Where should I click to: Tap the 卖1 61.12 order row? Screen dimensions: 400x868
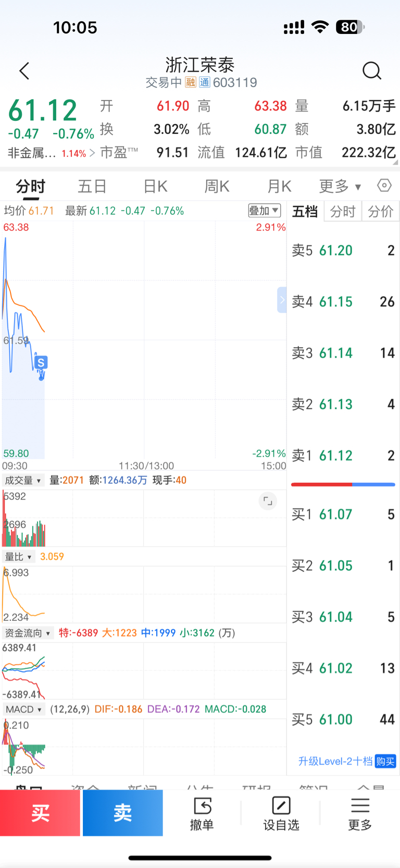[343, 455]
